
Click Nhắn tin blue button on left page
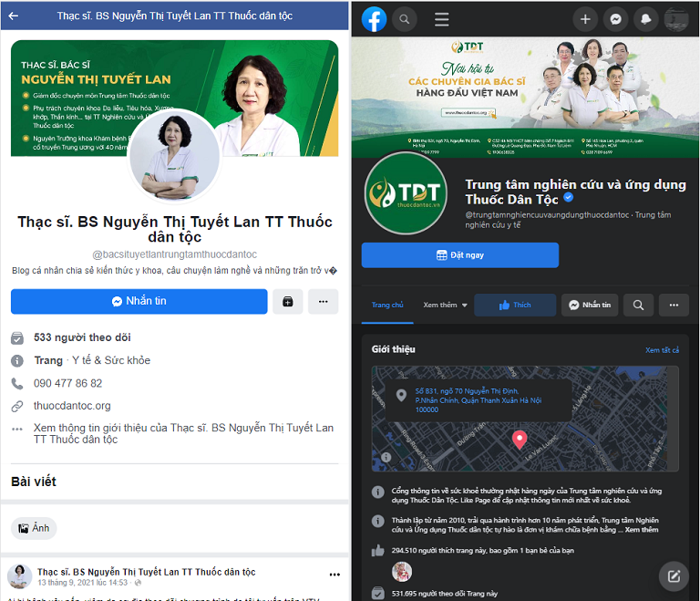[x=139, y=301]
